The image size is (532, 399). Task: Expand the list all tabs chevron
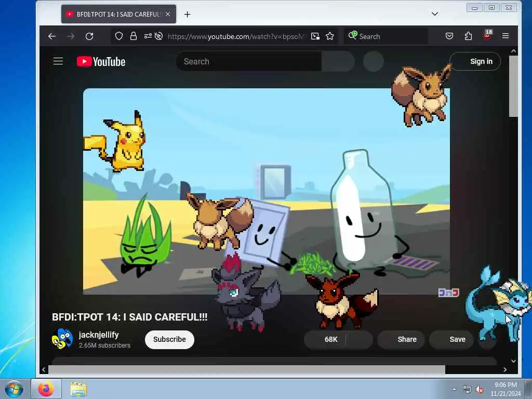click(435, 14)
